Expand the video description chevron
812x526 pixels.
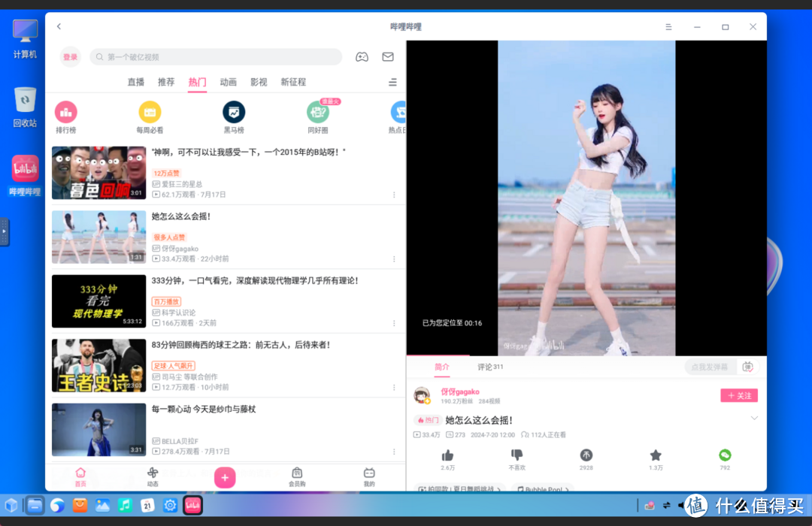(x=755, y=419)
